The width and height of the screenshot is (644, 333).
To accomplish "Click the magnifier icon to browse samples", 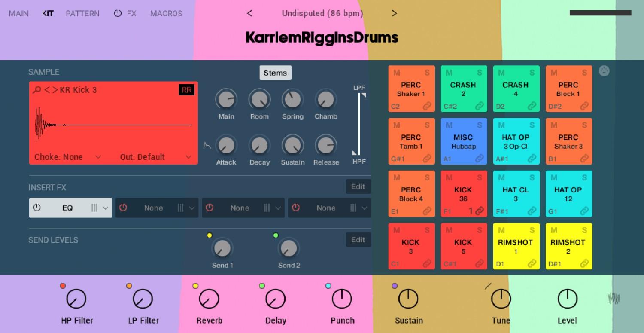I will (37, 90).
